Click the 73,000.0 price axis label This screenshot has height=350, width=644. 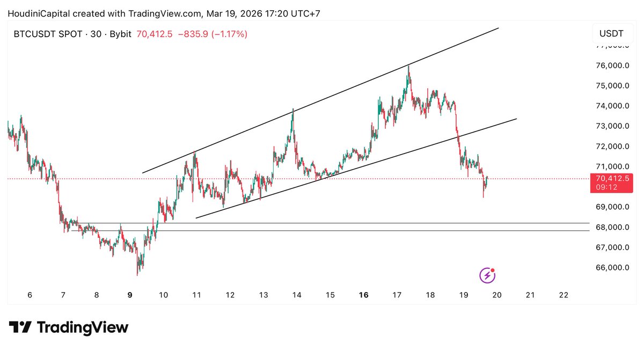pos(612,126)
